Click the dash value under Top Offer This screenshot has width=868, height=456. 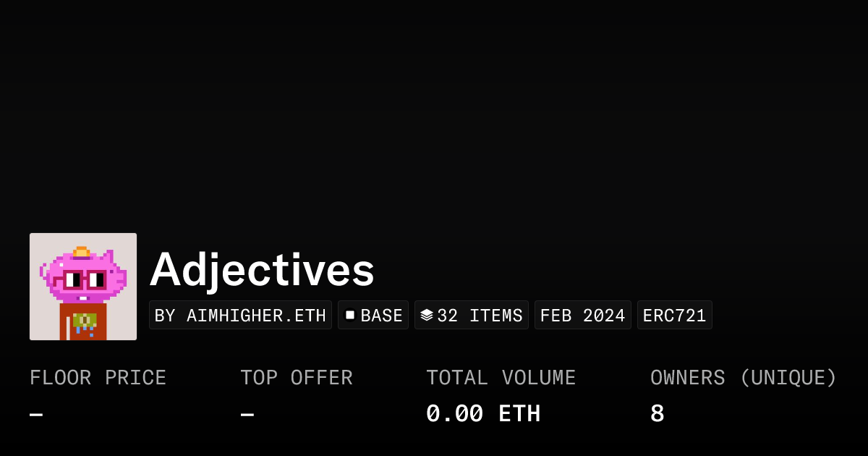click(247, 415)
